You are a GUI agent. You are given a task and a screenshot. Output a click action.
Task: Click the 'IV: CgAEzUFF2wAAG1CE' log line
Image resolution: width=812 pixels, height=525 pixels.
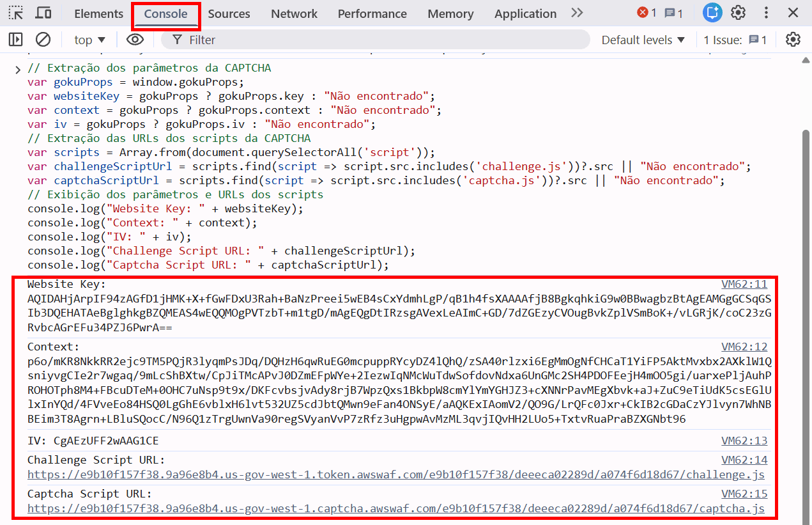pyautogui.click(x=93, y=441)
